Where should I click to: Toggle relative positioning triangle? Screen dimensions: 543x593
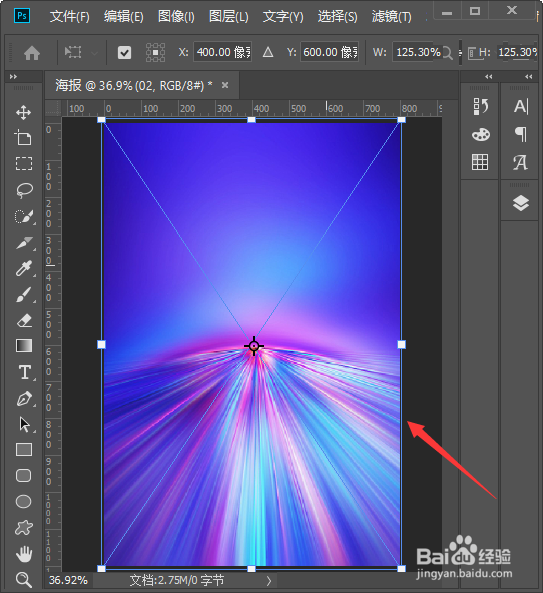(x=268, y=52)
